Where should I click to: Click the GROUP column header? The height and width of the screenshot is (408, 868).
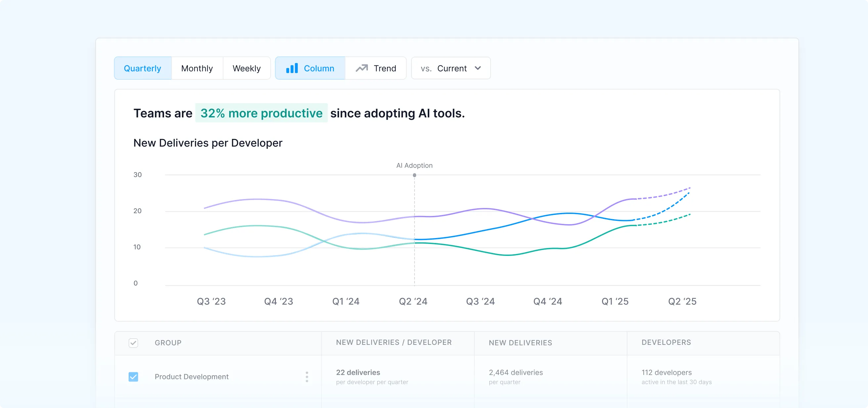(168, 343)
